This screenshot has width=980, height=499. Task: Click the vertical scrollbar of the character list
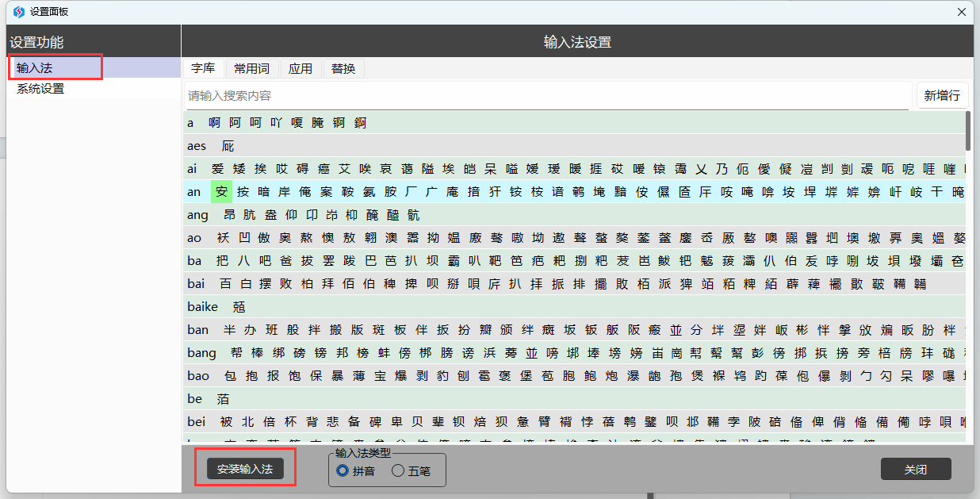pyautogui.click(x=968, y=131)
